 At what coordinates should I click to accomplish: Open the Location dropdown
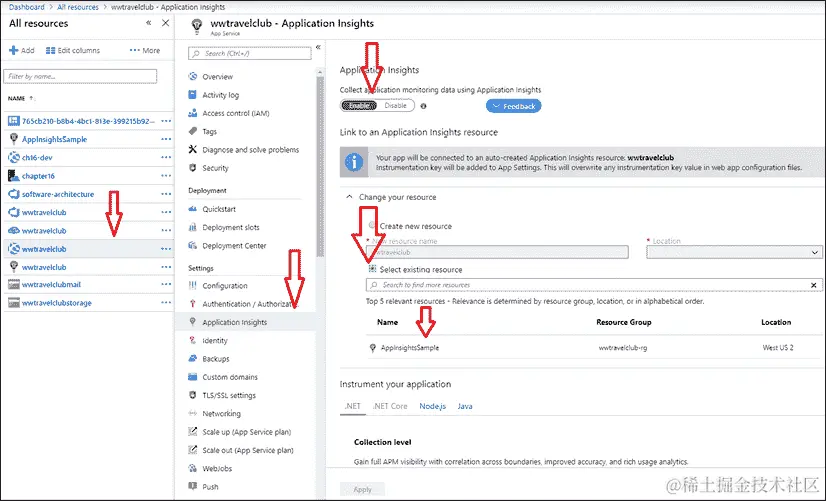pos(734,252)
